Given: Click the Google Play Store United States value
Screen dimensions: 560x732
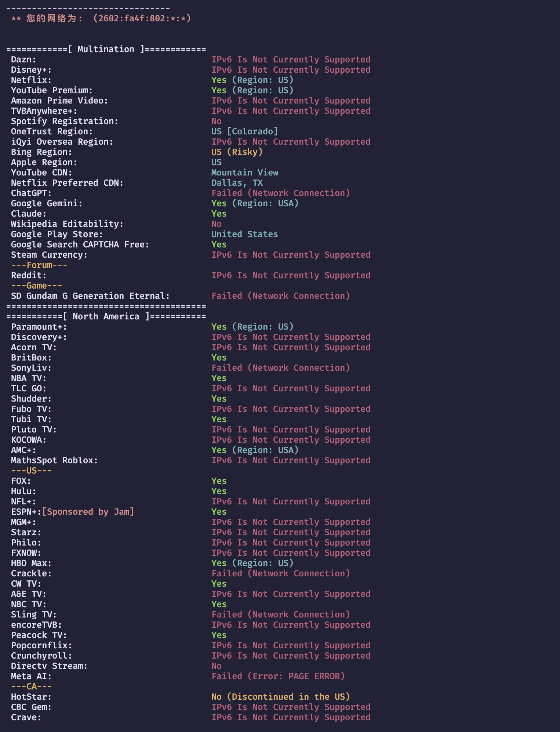Looking at the screenshot, I should (245, 234).
